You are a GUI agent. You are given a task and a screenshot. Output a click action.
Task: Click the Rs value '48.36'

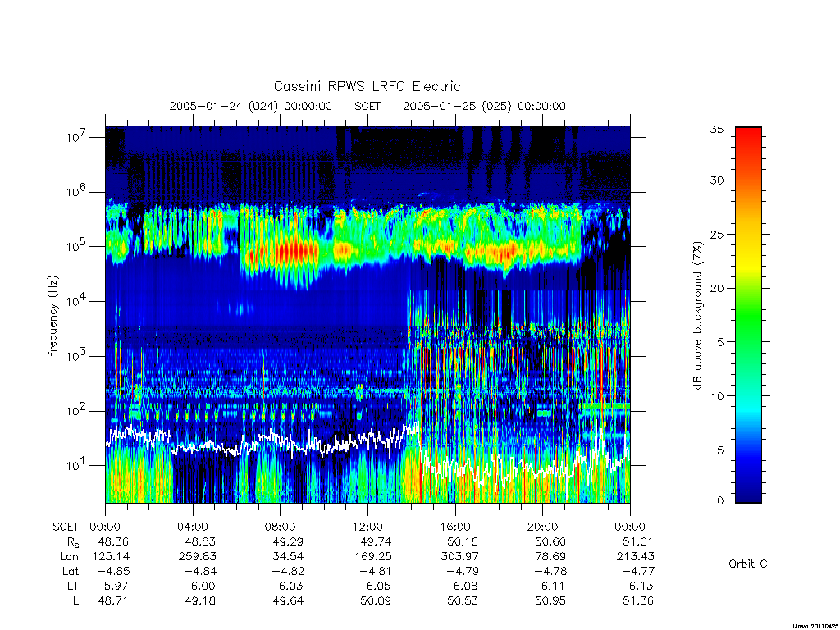click(x=113, y=541)
